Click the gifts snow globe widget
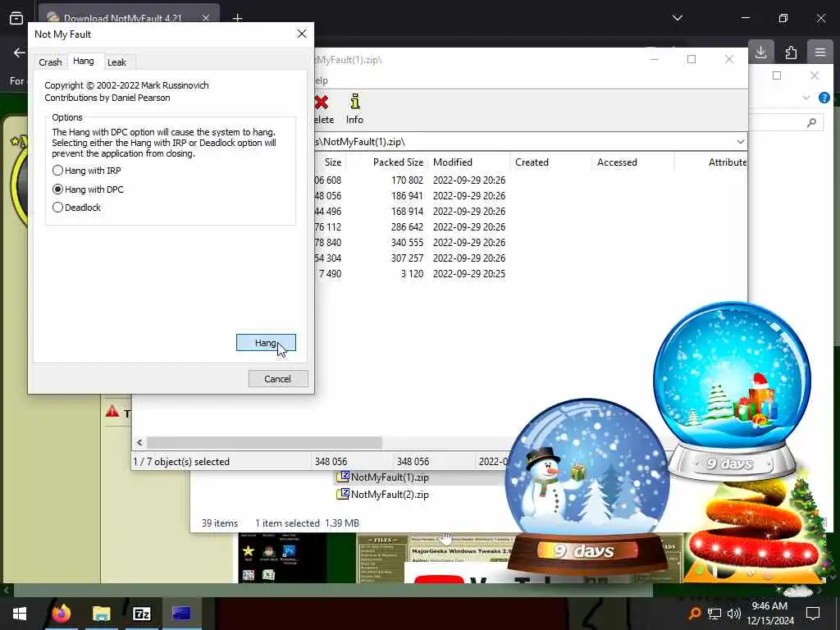The image size is (840, 630). pos(733,390)
